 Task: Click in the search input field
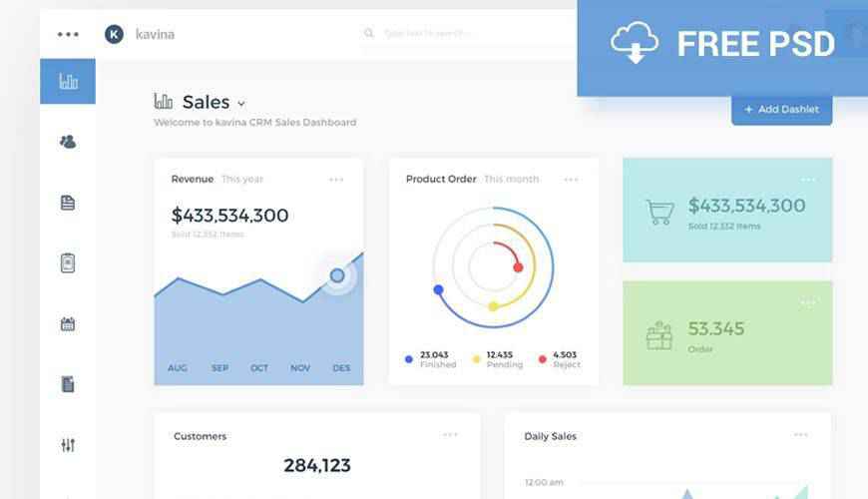coord(459,34)
